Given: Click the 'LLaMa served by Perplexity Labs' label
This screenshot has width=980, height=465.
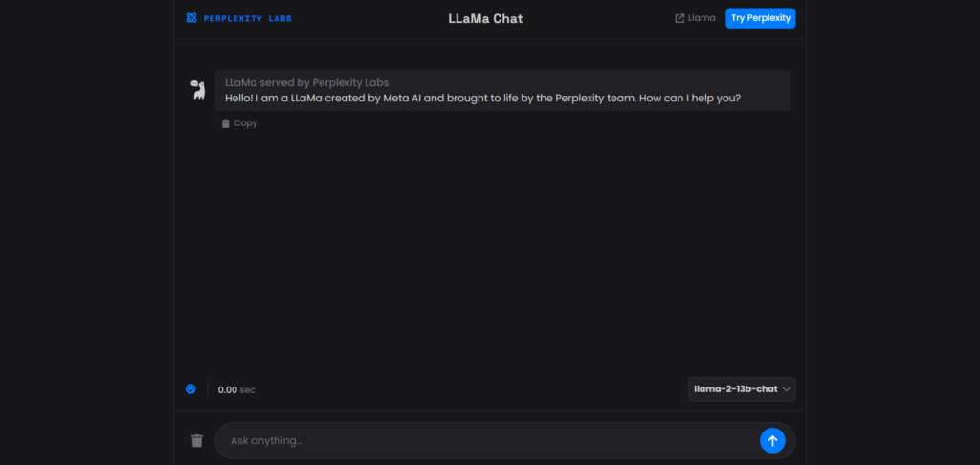Looking at the screenshot, I should pyautogui.click(x=306, y=82).
